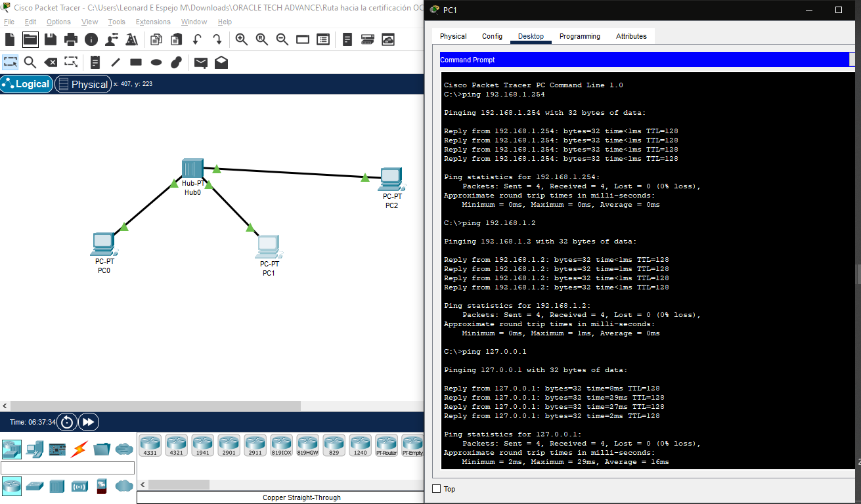Open the Options menu
This screenshot has height=504, width=861.
click(58, 22)
